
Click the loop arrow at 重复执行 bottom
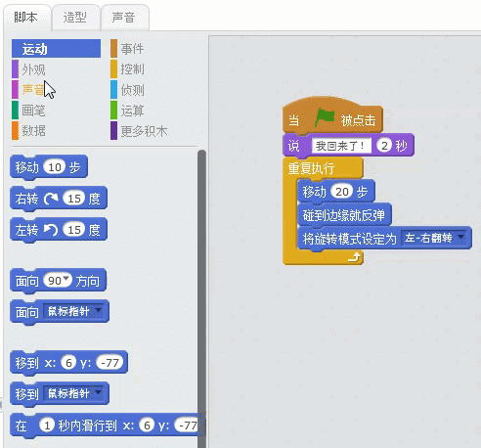355,257
